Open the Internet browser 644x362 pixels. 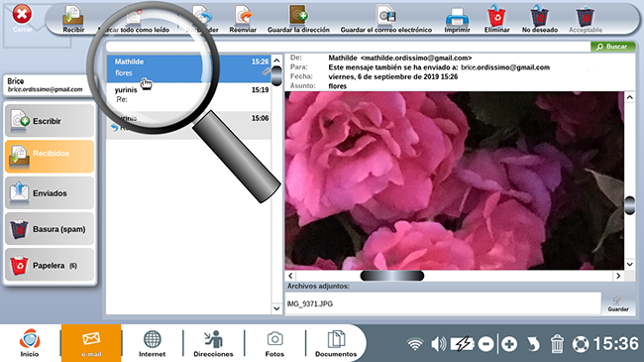click(152, 343)
